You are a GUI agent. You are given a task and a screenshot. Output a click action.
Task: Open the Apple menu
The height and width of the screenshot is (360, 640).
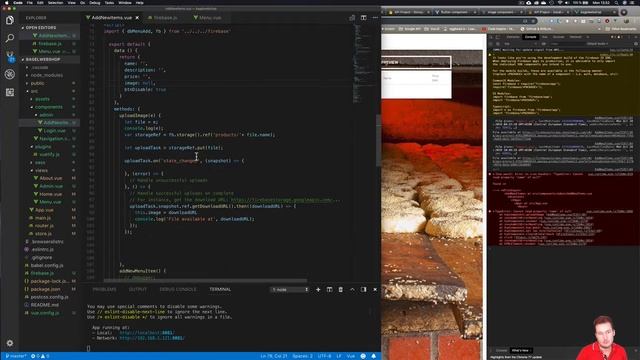coord(7,2)
